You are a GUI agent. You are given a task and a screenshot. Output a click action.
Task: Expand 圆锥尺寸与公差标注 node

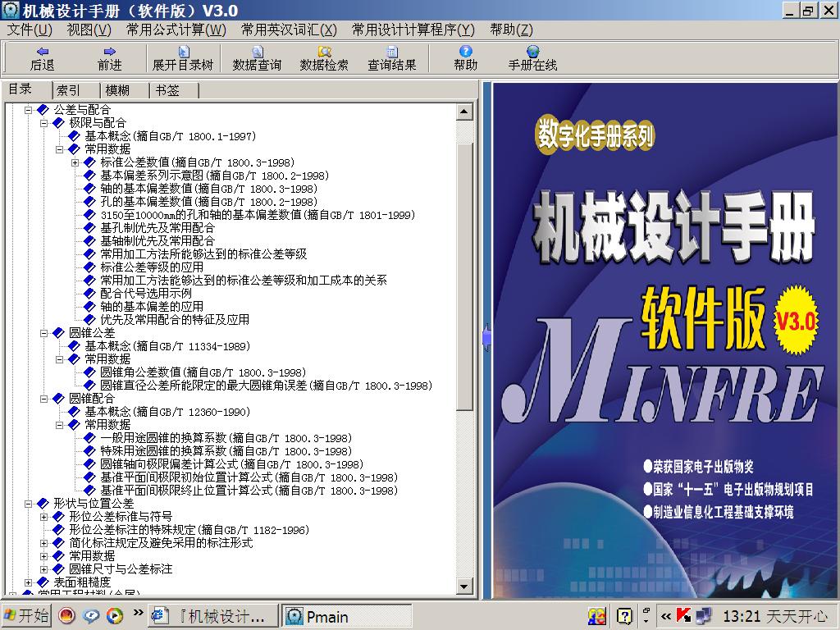pyautogui.click(x=44, y=569)
